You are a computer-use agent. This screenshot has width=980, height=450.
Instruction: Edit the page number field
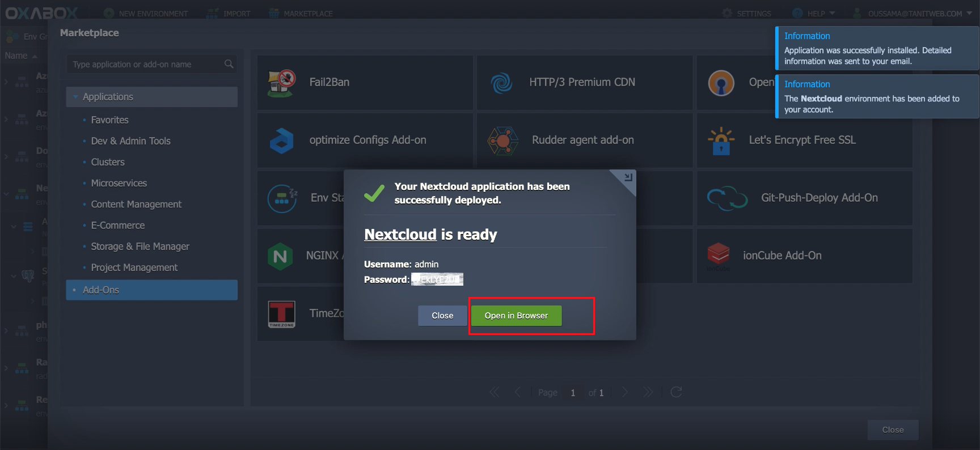(x=573, y=393)
